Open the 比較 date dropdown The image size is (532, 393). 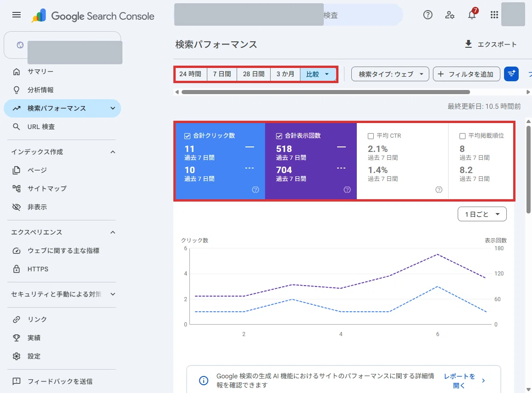pos(318,74)
